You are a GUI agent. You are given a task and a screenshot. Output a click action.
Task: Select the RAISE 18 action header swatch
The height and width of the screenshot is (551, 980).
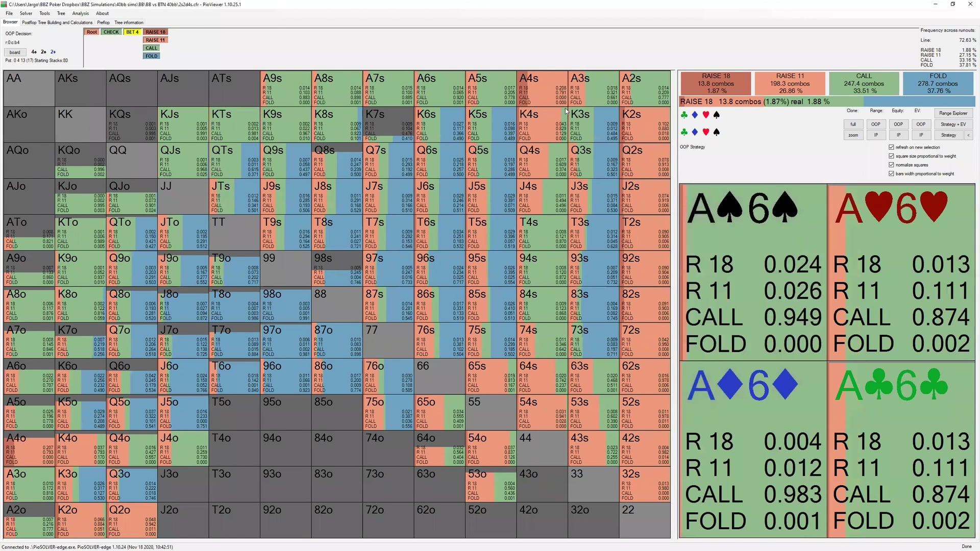716,83
